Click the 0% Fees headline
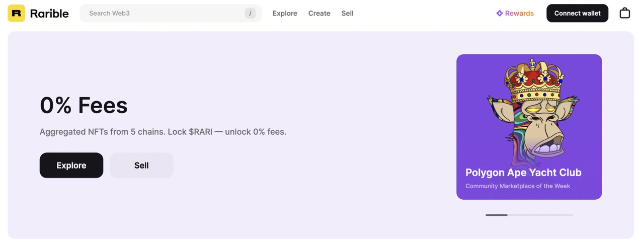 (84, 105)
